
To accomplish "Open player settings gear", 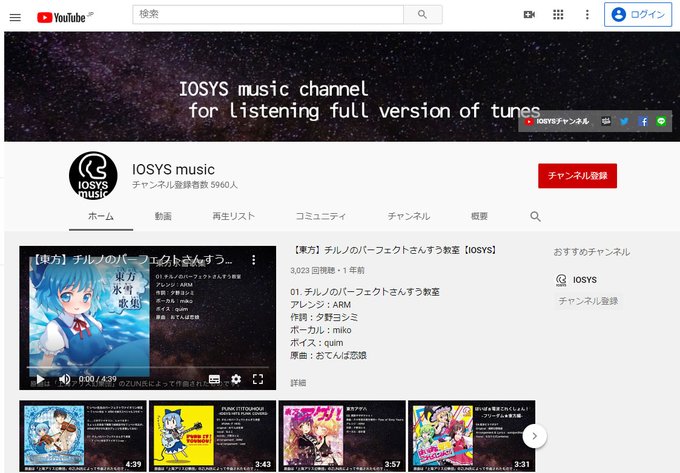I will tap(236, 379).
